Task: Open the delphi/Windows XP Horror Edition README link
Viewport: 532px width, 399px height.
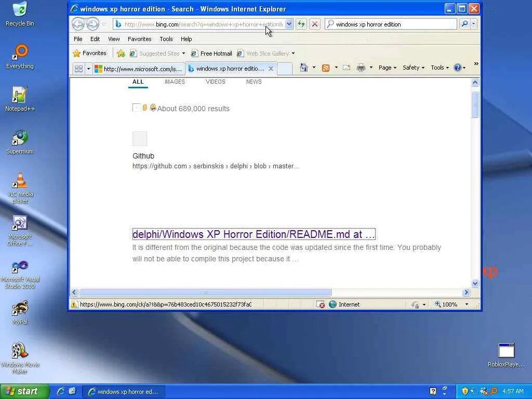Action: (254, 234)
